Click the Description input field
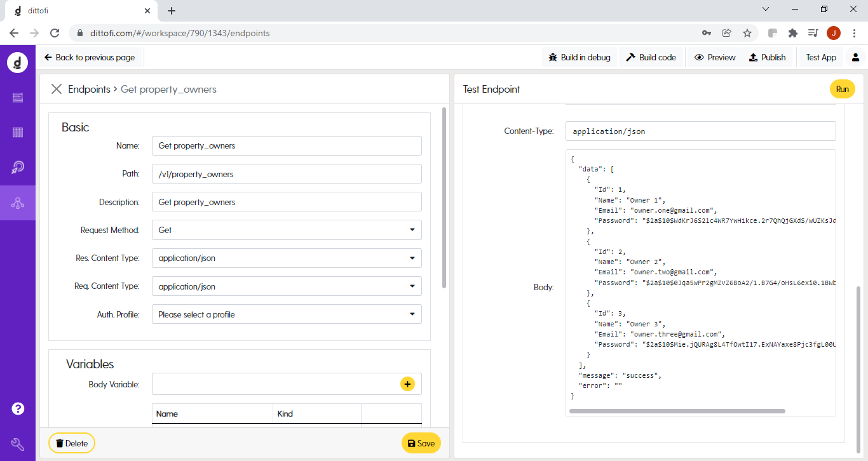This screenshot has width=868, height=461. tap(287, 202)
